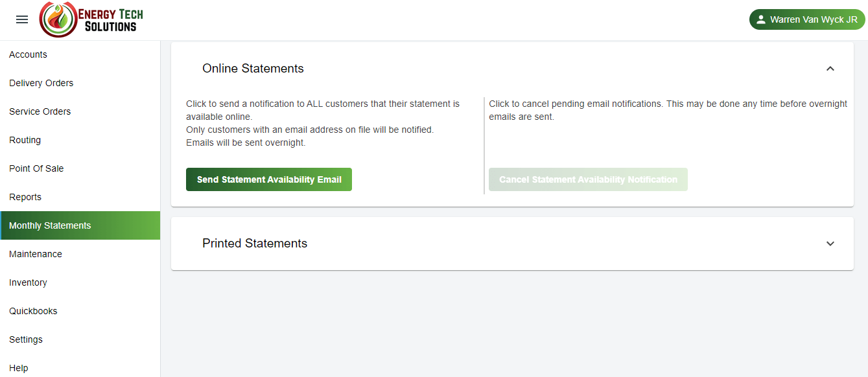Open Delivery Orders section

click(41, 83)
